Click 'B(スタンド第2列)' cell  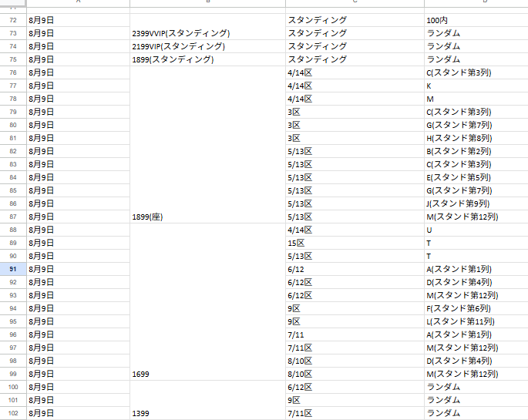click(x=476, y=152)
